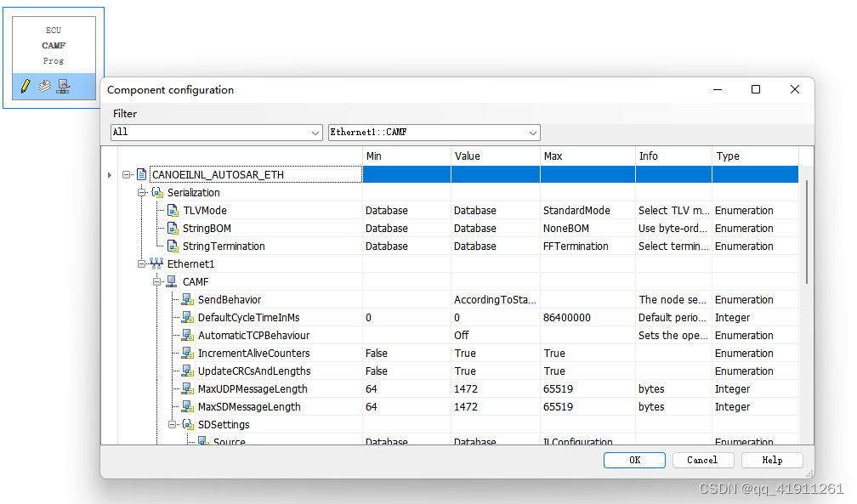Click the Max column header
Screen dimensions: 857x504
coord(587,156)
